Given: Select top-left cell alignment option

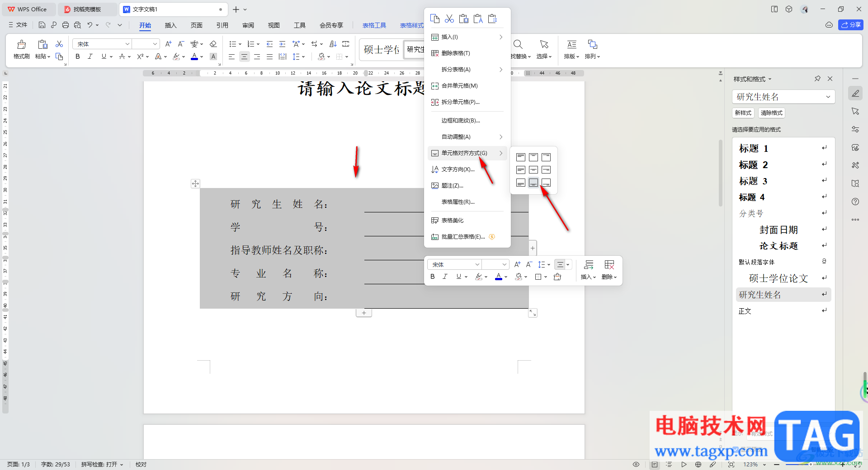Looking at the screenshot, I should [x=521, y=157].
